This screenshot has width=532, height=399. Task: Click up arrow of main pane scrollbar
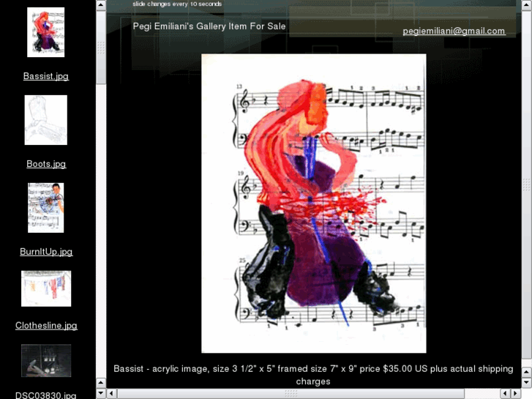click(x=527, y=5)
